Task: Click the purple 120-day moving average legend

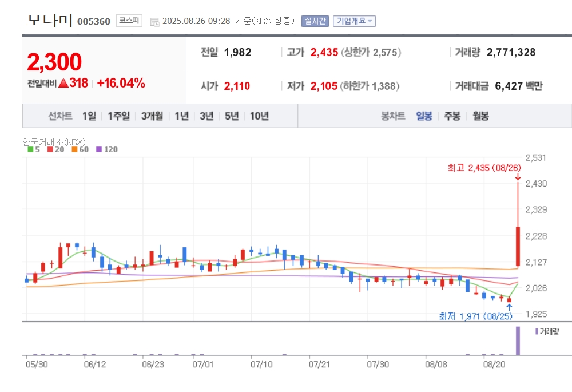Action: coord(107,149)
